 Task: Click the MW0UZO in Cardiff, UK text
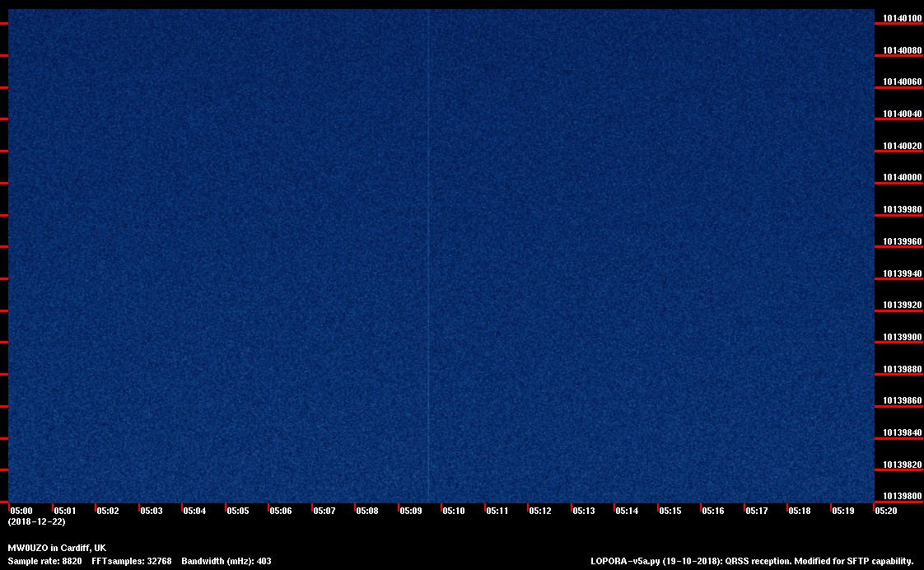point(57,549)
